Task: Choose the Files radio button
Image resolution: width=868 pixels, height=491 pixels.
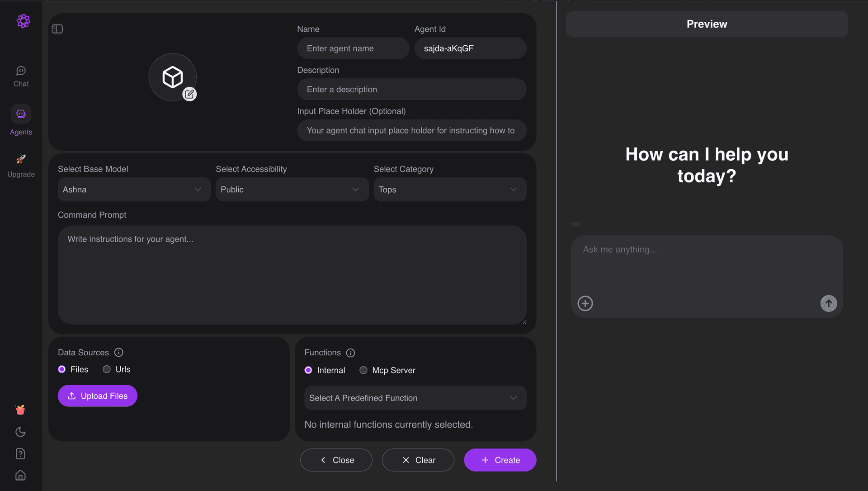Action: click(62, 369)
